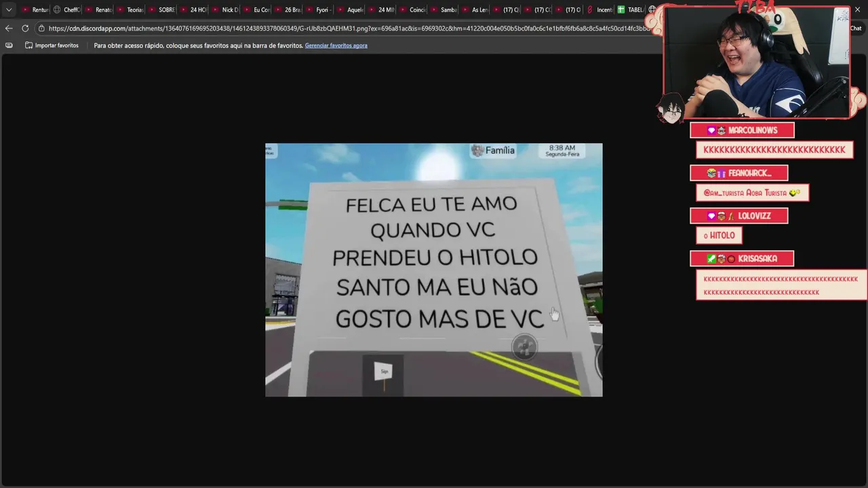Click the green sheets favicon on the "TABEL" tab
This screenshot has height=488, width=868.
(621, 9)
